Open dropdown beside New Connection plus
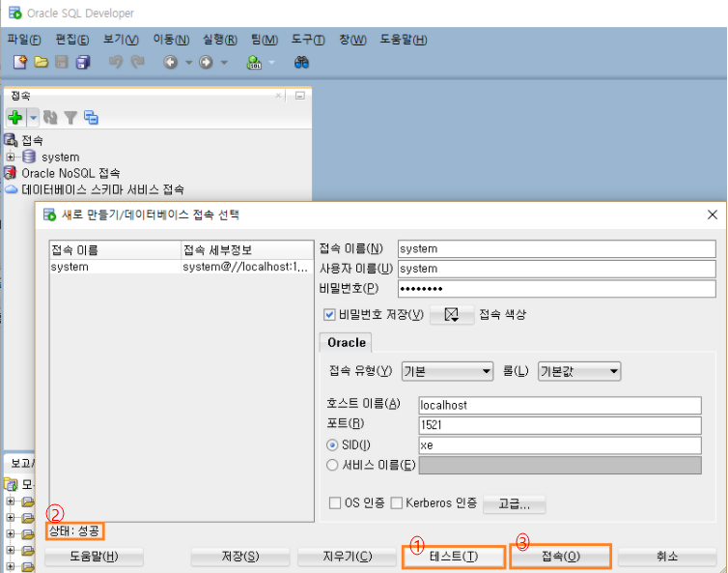 click(33, 118)
